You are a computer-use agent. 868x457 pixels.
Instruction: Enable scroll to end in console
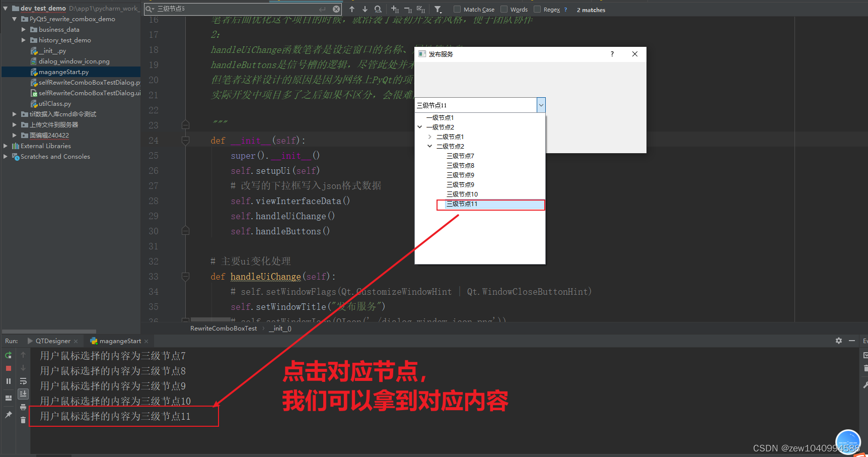(23, 394)
